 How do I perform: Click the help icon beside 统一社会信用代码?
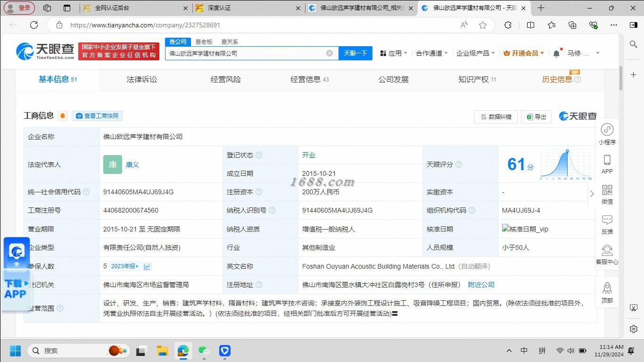[x=86, y=192]
